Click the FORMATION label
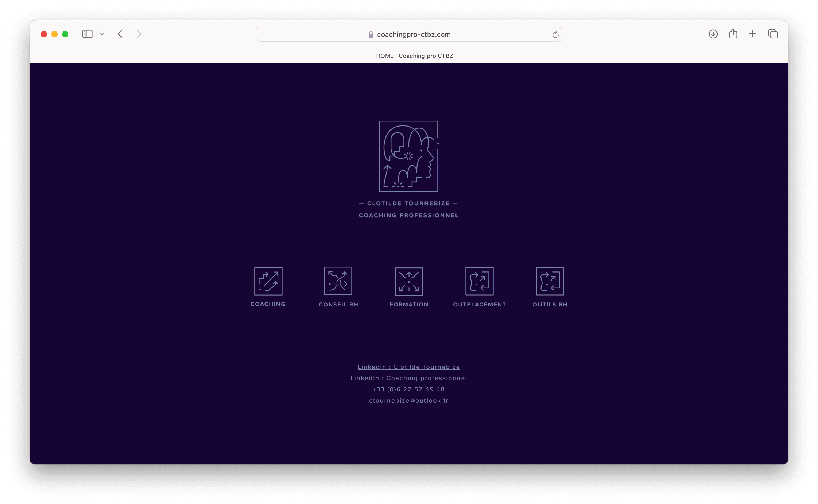 [409, 304]
